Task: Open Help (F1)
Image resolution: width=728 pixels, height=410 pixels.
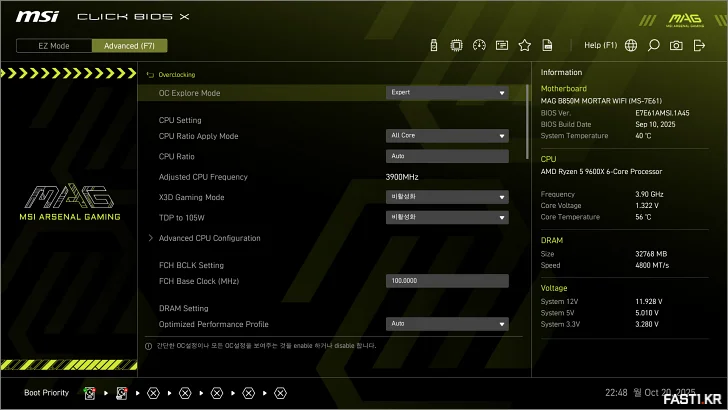Action: pyautogui.click(x=600, y=45)
